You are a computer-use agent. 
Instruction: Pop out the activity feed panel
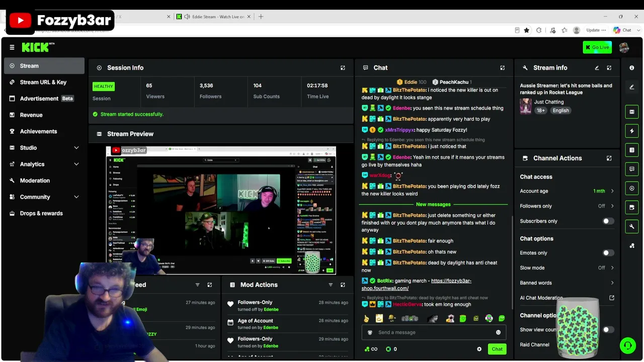[209, 285]
